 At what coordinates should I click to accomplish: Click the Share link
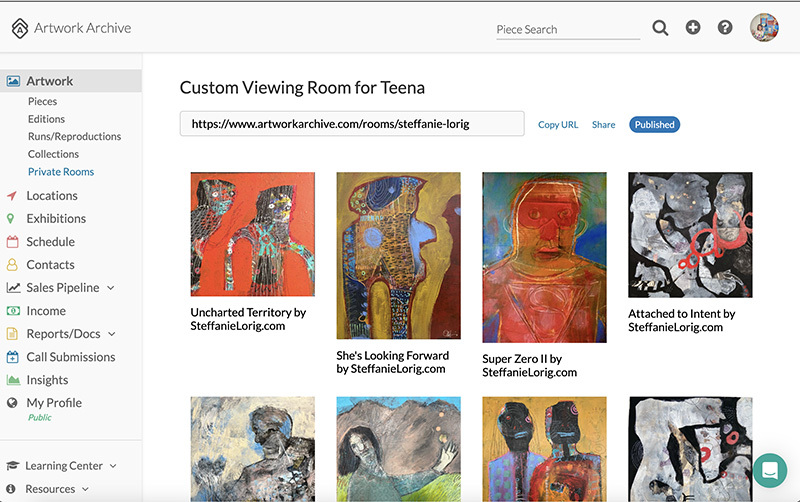pyautogui.click(x=603, y=125)
